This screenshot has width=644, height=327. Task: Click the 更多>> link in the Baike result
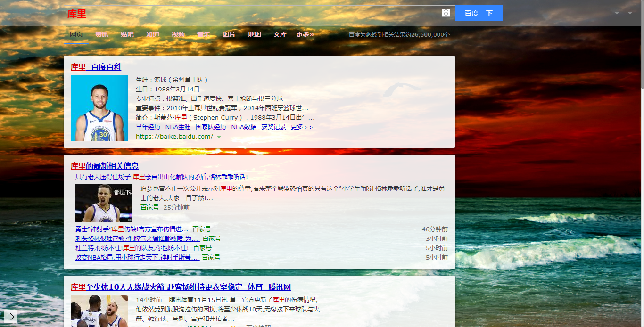click(302, 127)
